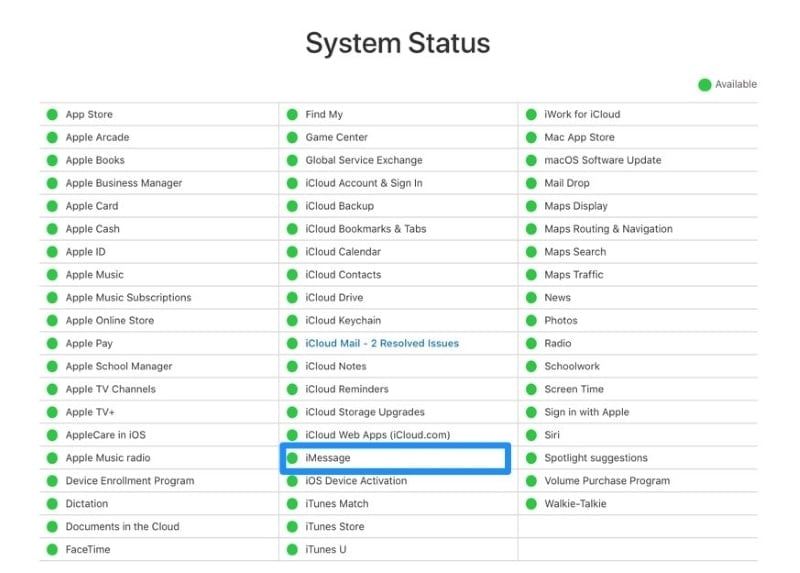The width and height of the screenshot is (800, 573).
Task: Click the green status dot next to iMessage
Action: click(x=292, y=458)
